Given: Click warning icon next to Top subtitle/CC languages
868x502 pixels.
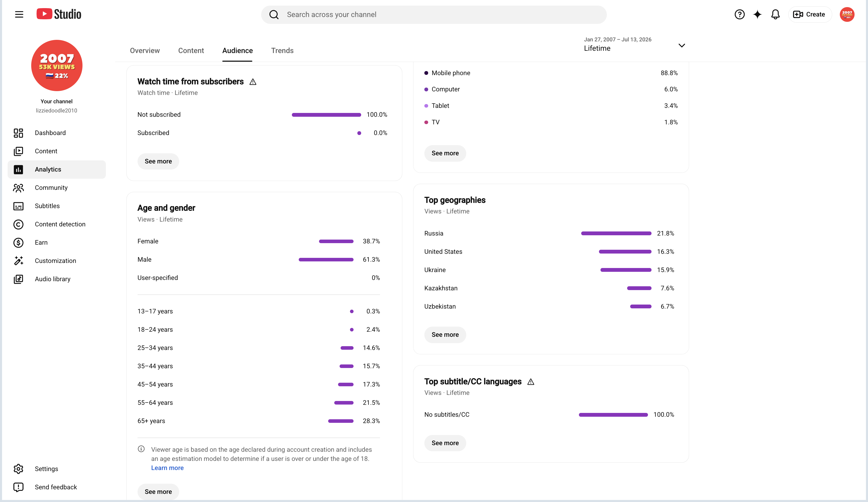Looking at the screenshot, I should click(x=530, y=382).
